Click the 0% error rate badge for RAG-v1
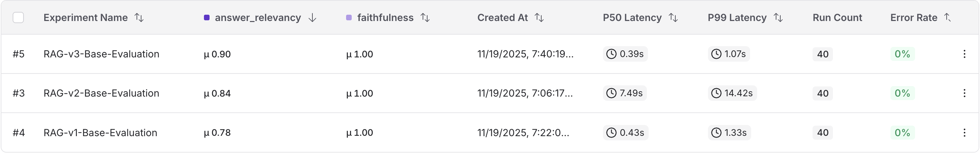Viewport: 980px width, 154px height. tap(902, 133)
